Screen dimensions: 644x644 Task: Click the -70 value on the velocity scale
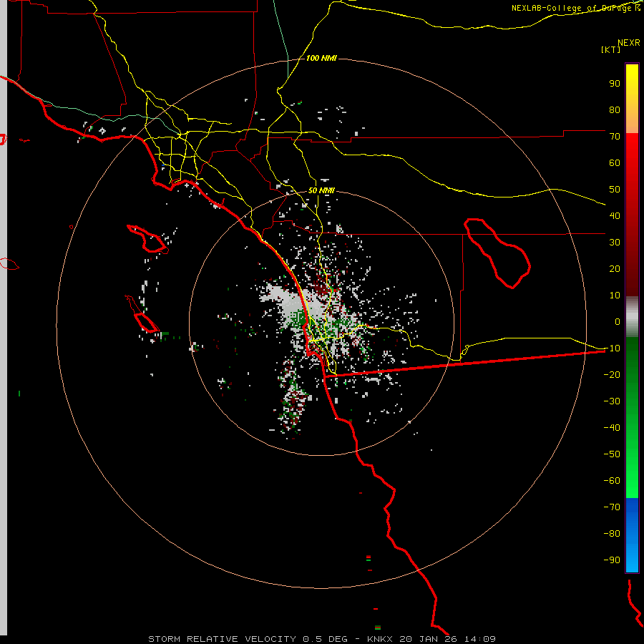[612, 507]
